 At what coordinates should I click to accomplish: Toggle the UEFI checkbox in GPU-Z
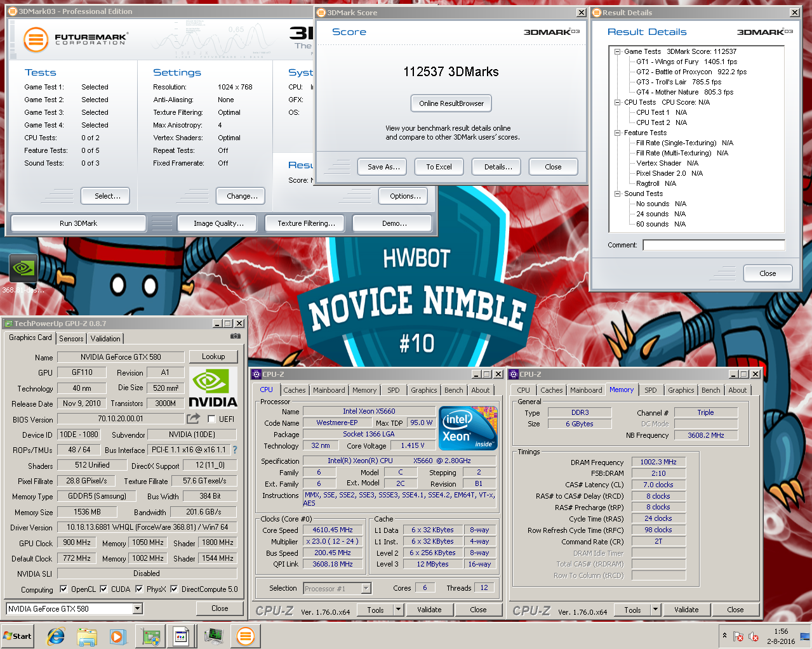pyautogui.click(x=211, y=419)
